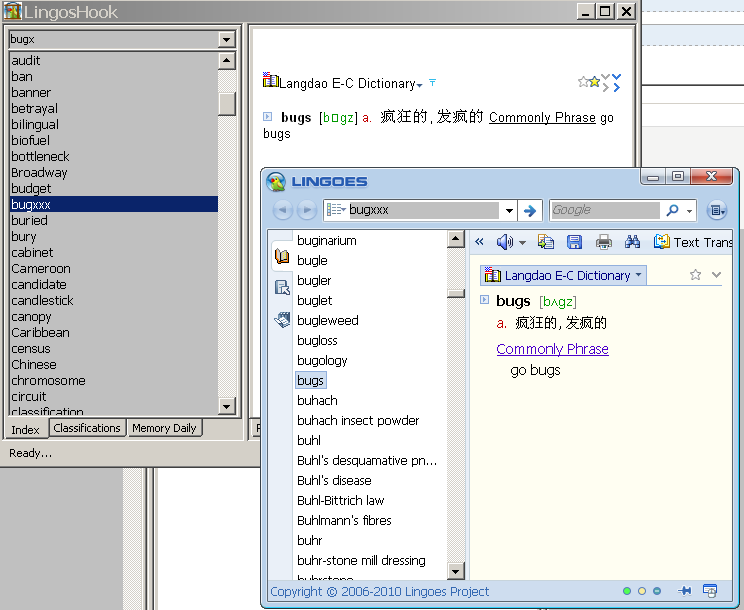Open the speaker options dropdown arrow
Viewport: 744px width, 610px height.
[522, 243]
